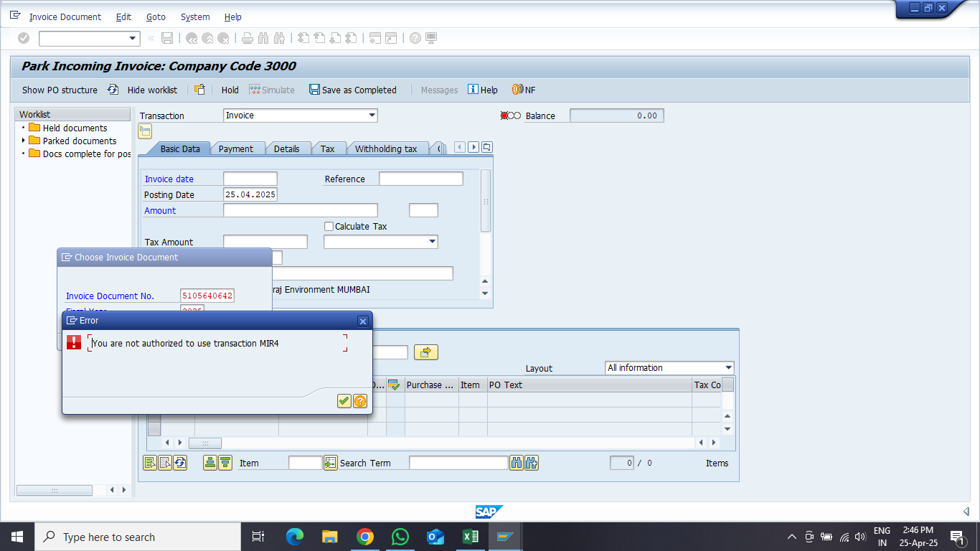980x551 pixels.
Task: Click the Hold button
Action: [x=230, y=90]
